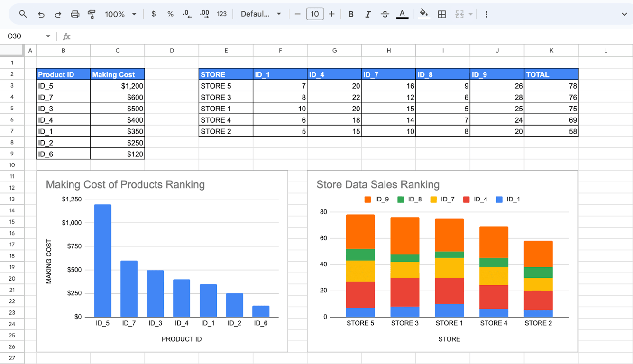The image size is (633, 364).
Task: Select column B header
Action: 63,50
